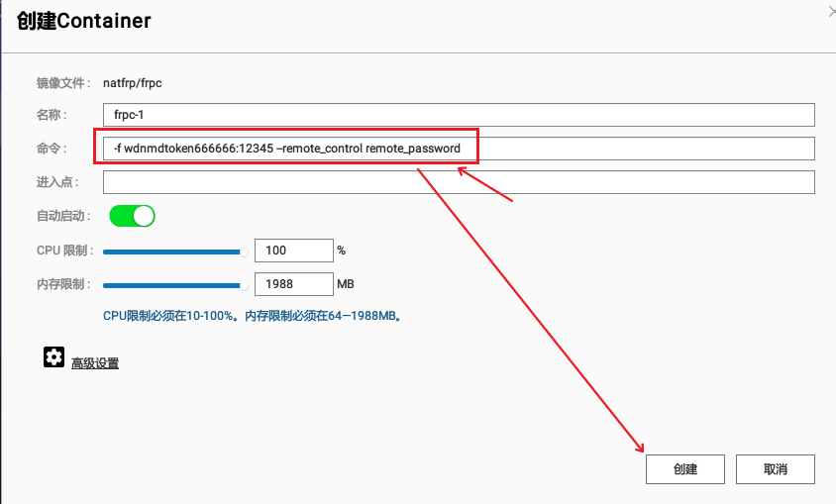The image size is (836, 504).
Task: Click the 名称 field containing frpc-1
Action: point(458,115)
